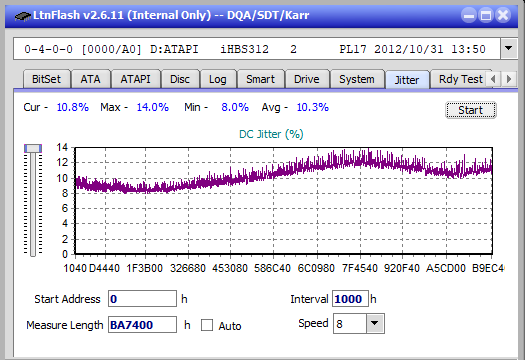Switch to the ATA tab

90,79
